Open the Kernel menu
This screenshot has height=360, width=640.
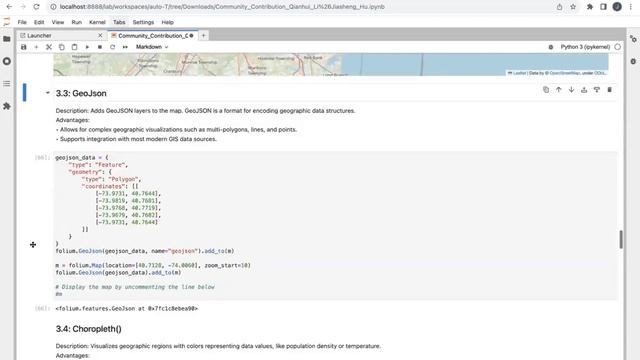click(x=97, y=22)
